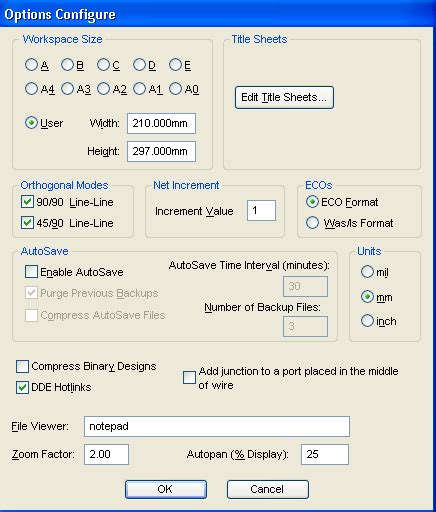Viewport: 436px width, 512px height.
Task: Click the Height input field
Action: pyautogui.click(x=161, y=151)
